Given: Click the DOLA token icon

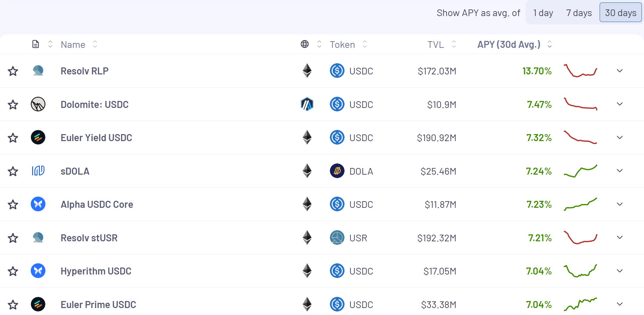Looking at the screenshot, I should [337, 171].
